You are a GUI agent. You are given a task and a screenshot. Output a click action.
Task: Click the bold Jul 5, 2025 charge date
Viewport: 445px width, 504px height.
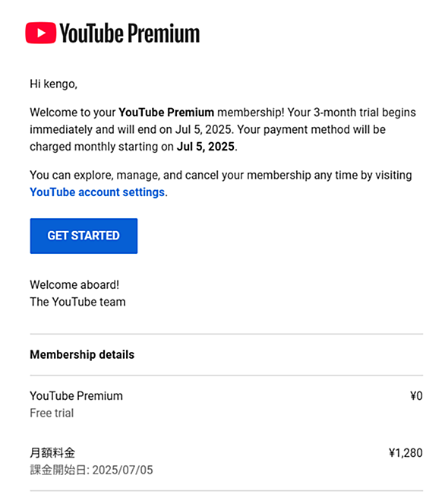pos(206,147)
